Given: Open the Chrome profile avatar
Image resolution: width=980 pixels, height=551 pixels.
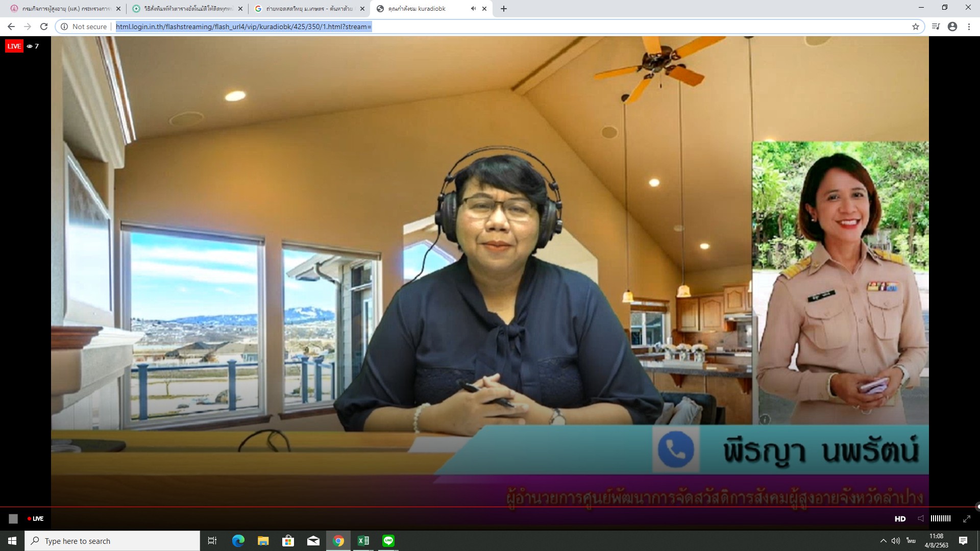Looking at the screenshot, I should coord(952,27).
